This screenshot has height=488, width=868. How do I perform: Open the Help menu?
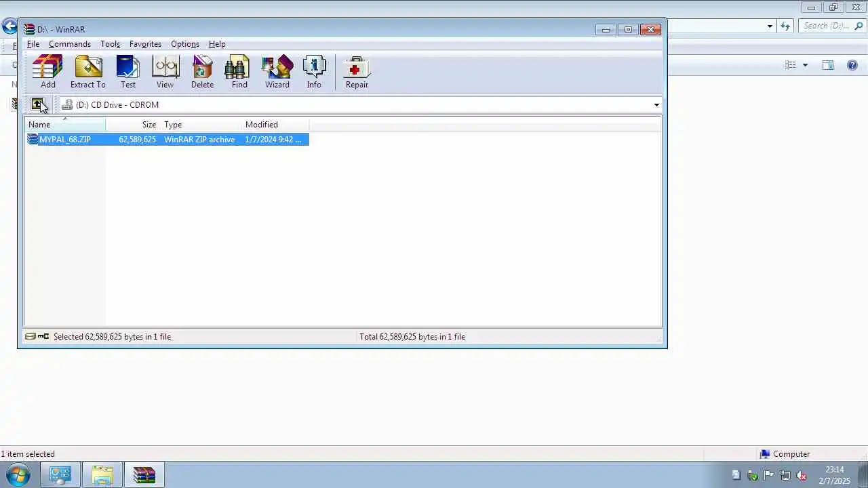point(217,44)
